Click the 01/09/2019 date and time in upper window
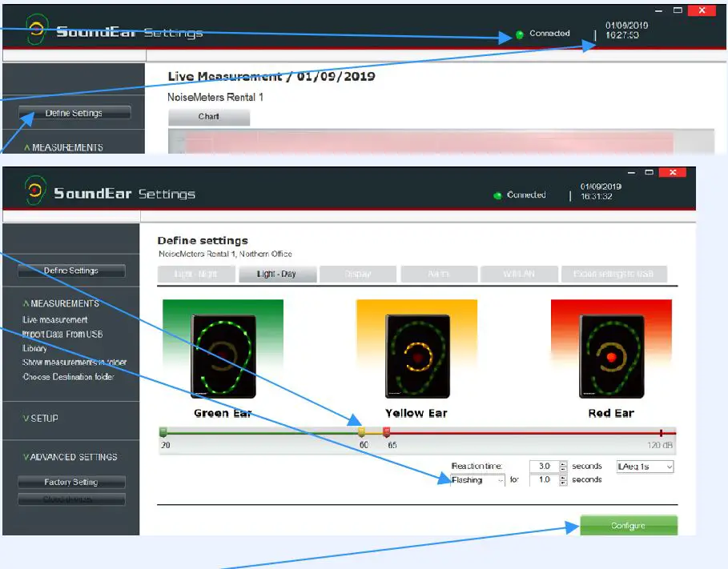The image size is (728, 569). pyautogui.click(x=626, y=30)
